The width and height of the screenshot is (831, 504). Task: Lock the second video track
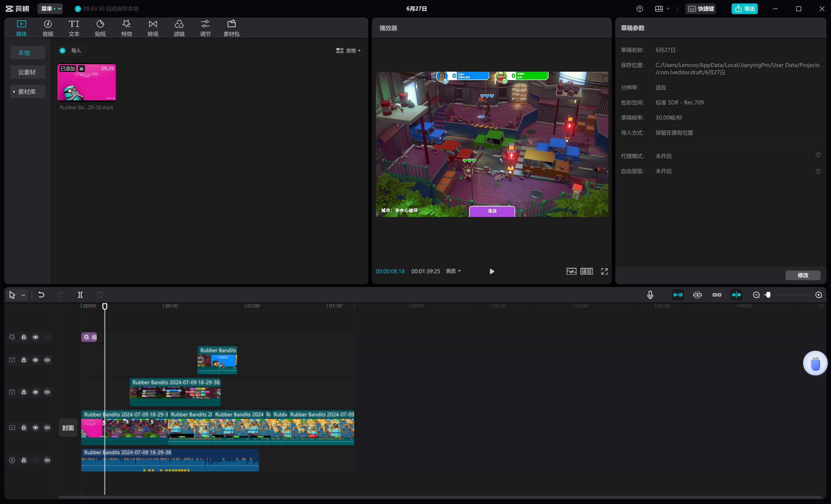pos(24,392)
